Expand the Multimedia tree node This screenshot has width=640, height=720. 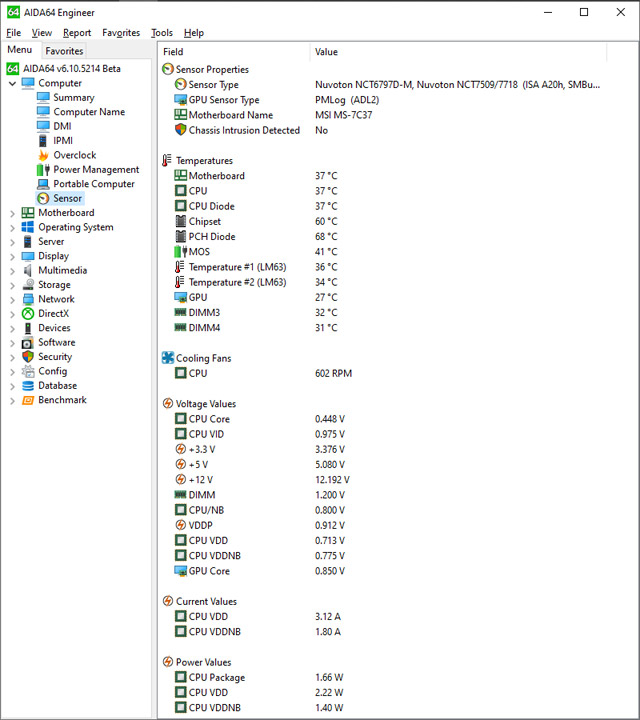click(12, 270)
